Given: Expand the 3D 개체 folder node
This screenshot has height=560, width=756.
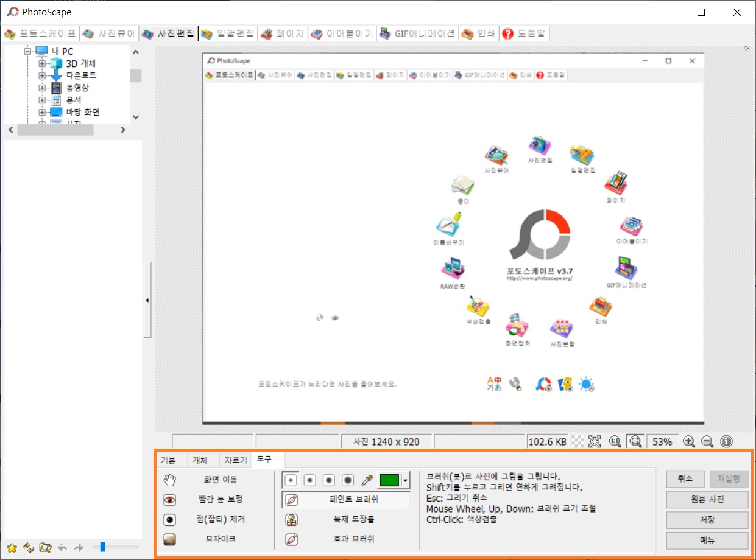Looking at the screenshot, I should tap(42, 63).
